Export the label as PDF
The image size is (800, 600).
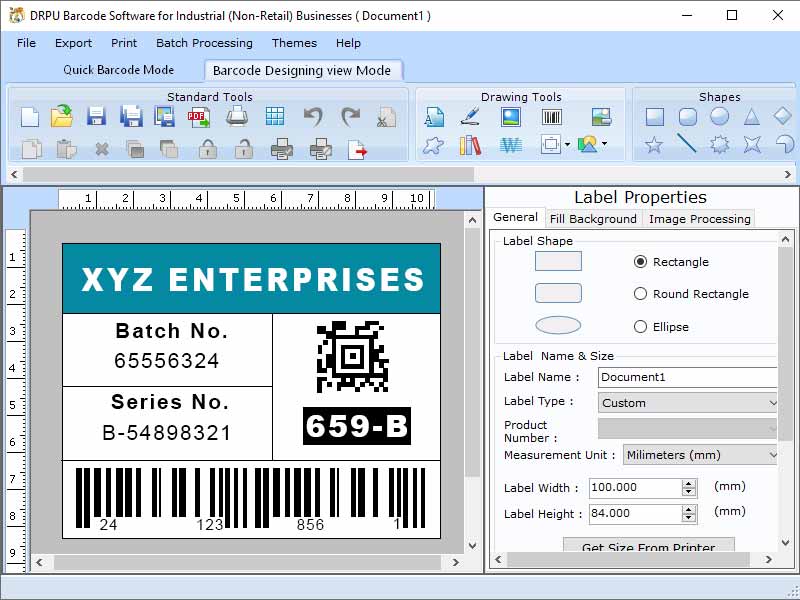pos(198,117)
